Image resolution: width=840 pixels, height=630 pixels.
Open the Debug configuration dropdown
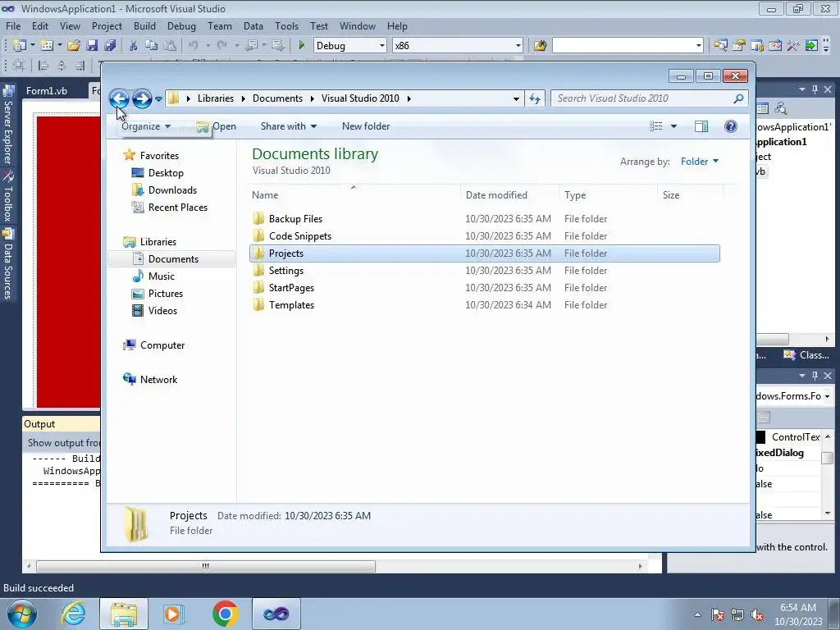tap(382, 46)
